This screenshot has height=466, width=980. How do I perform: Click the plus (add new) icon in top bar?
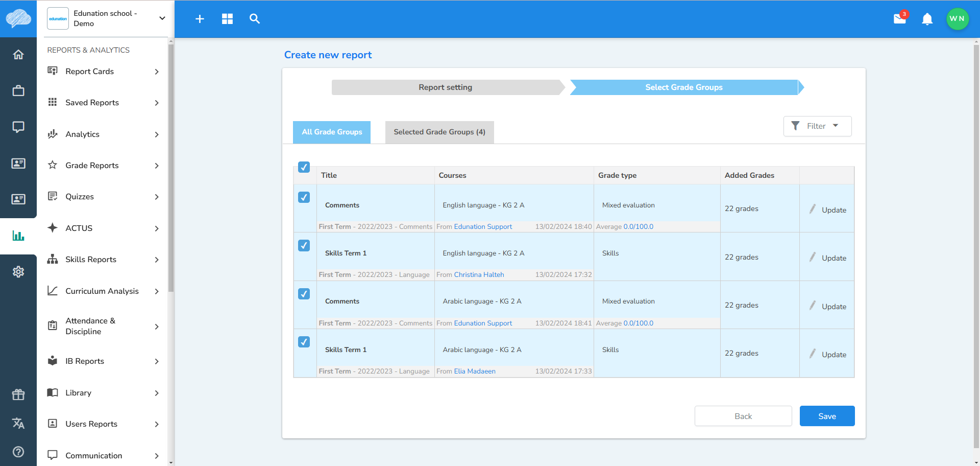(200, 19)
